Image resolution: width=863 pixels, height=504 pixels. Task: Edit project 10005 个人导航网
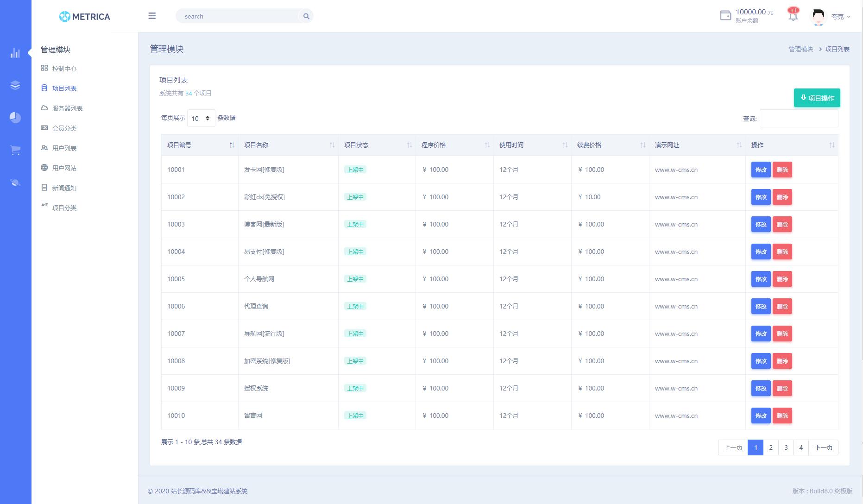[761, 279]
